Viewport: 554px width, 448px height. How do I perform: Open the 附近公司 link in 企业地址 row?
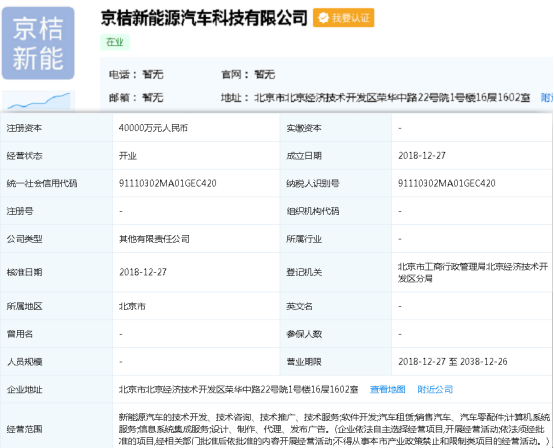pyautogui.click(x=435, y=389)
